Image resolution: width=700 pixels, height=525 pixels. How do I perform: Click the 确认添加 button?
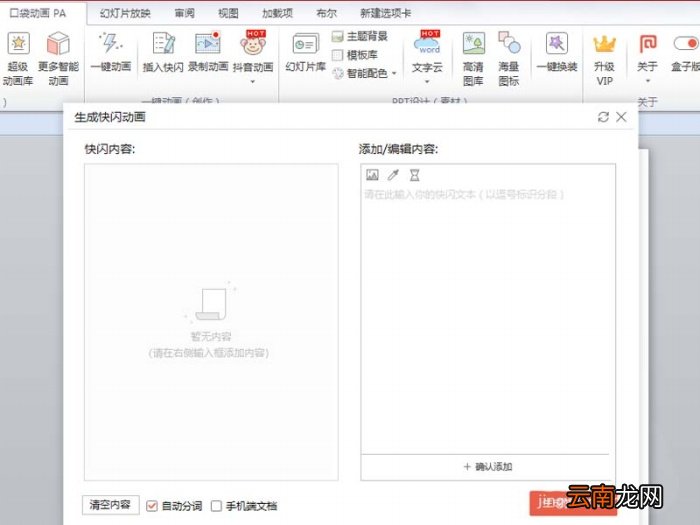pos(488,467)
